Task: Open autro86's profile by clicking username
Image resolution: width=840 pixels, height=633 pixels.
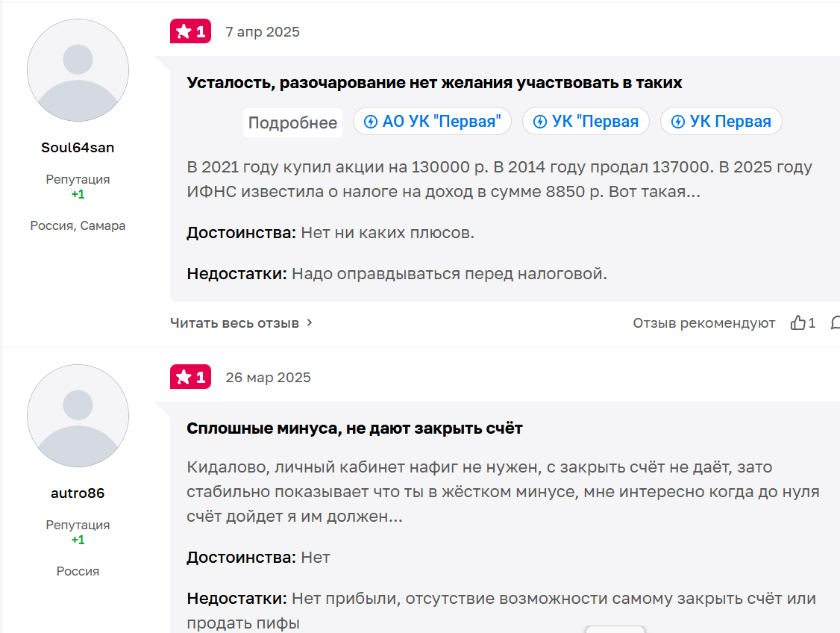Action: (78, 492)
